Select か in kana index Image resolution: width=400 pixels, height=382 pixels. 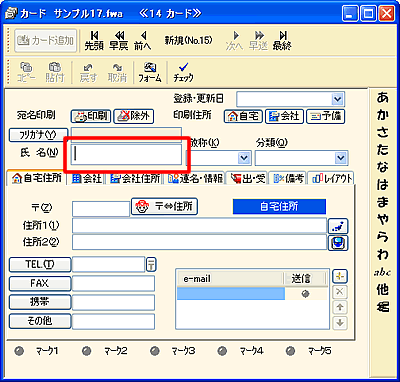click(x=383, y=115)
